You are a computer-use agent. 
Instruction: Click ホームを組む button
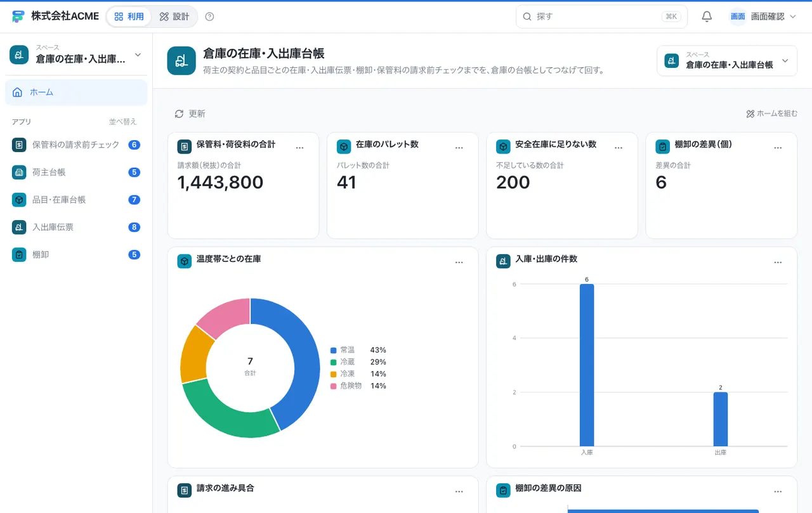[771, 114]
